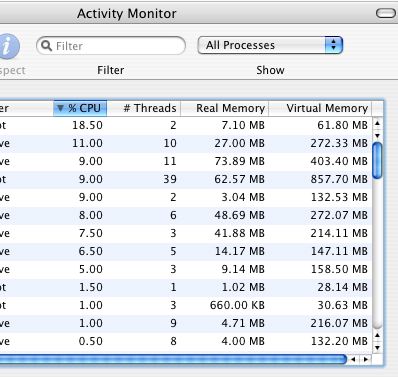Click the magnifier icon in Filter box

pyautogui.click(x=47, y=46)
